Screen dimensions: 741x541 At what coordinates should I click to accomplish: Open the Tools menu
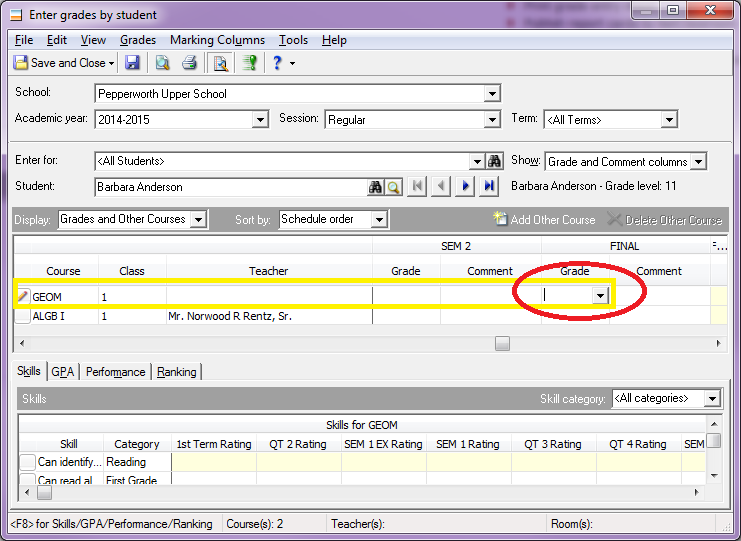pyautogui.click(x=293, y=40)
